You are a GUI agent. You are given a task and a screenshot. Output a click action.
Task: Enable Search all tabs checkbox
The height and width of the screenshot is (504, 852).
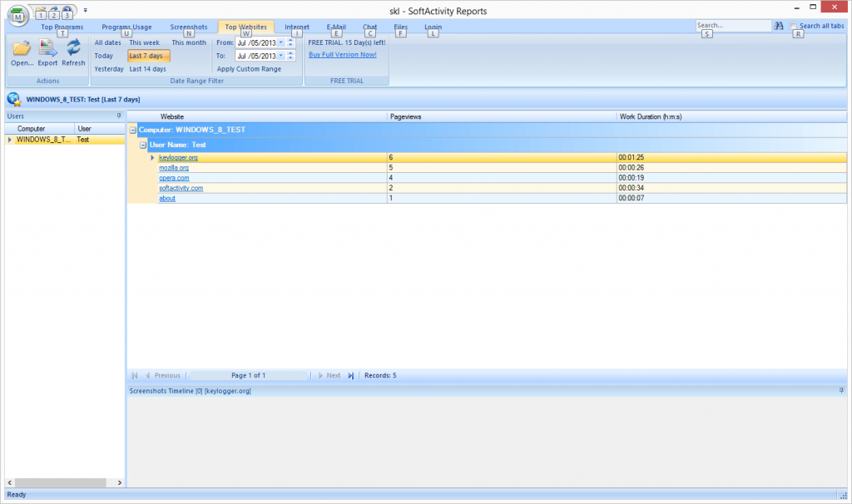(x=794, y=27)
